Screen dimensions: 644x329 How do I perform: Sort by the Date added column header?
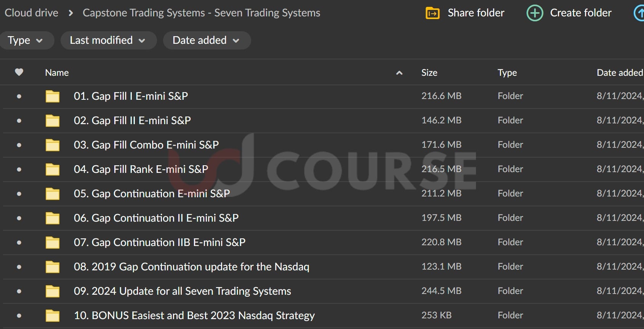(620, 73)
